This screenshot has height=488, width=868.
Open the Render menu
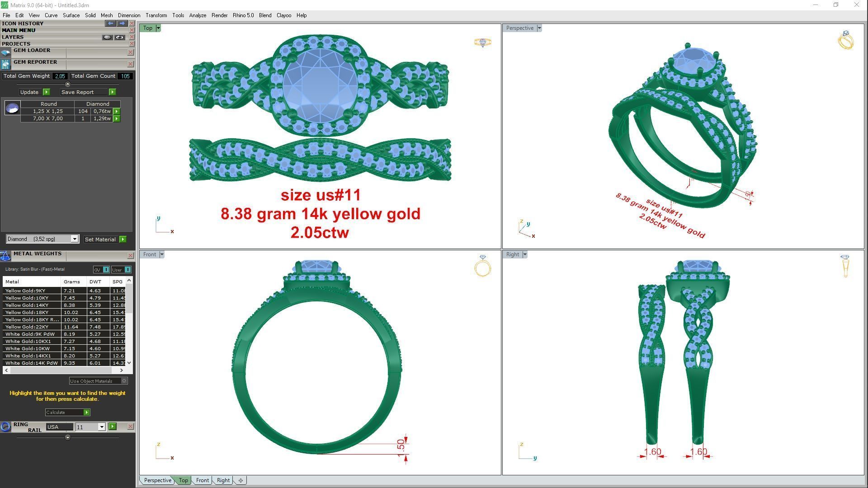219,15
